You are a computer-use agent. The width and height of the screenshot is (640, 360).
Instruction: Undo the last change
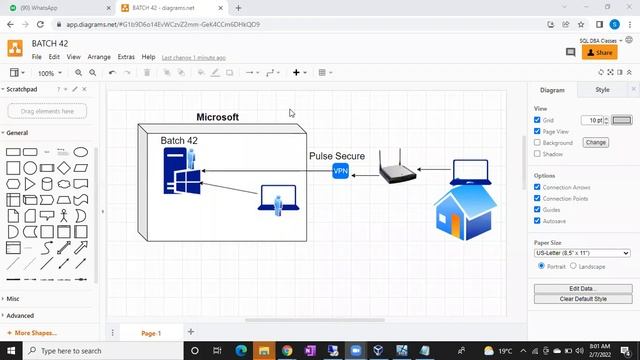pyautogui.click(x=112, y=73)
